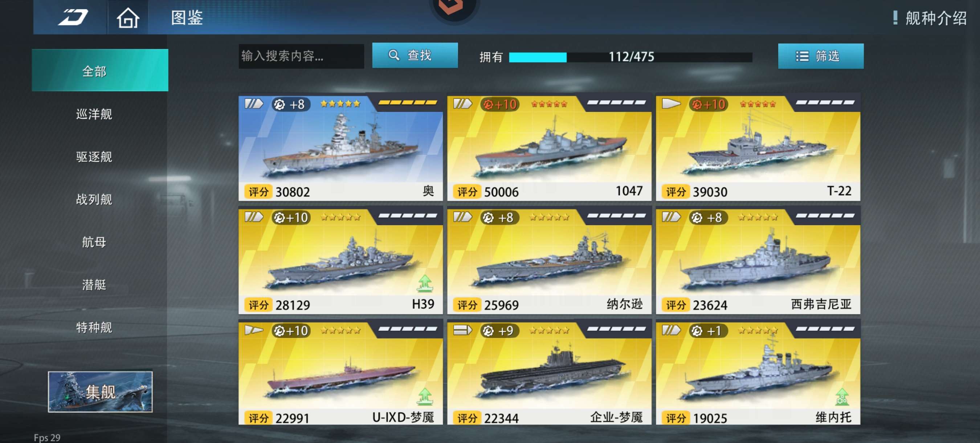The image size is (980, 443).
Task: Open the 纳尔逊 ship card
Action: point(549,260)
